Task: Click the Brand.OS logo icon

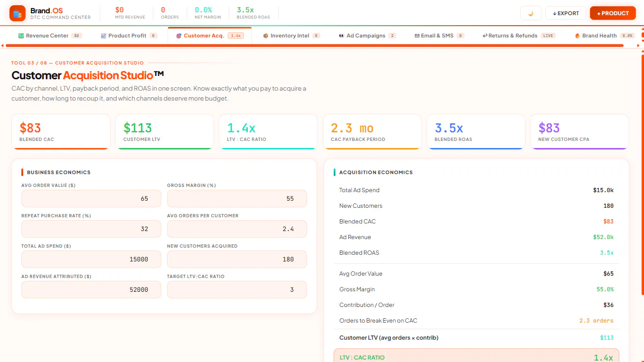Action: pyautogui.click(x=18, y=13)
